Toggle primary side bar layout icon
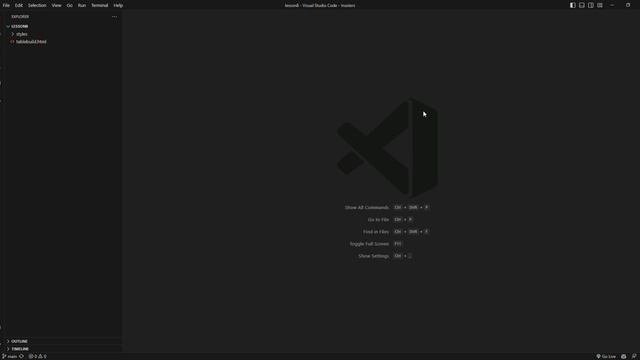 click(x=573, y=5)
